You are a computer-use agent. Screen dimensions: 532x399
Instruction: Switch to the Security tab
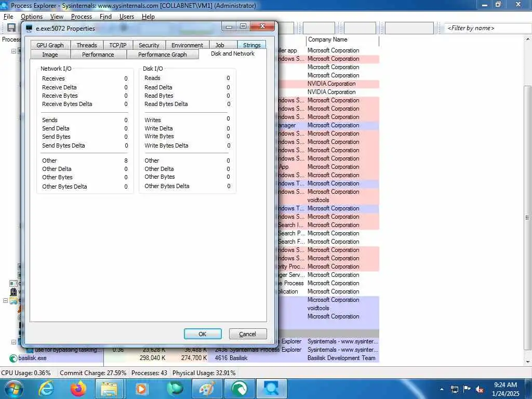[149, 45]
